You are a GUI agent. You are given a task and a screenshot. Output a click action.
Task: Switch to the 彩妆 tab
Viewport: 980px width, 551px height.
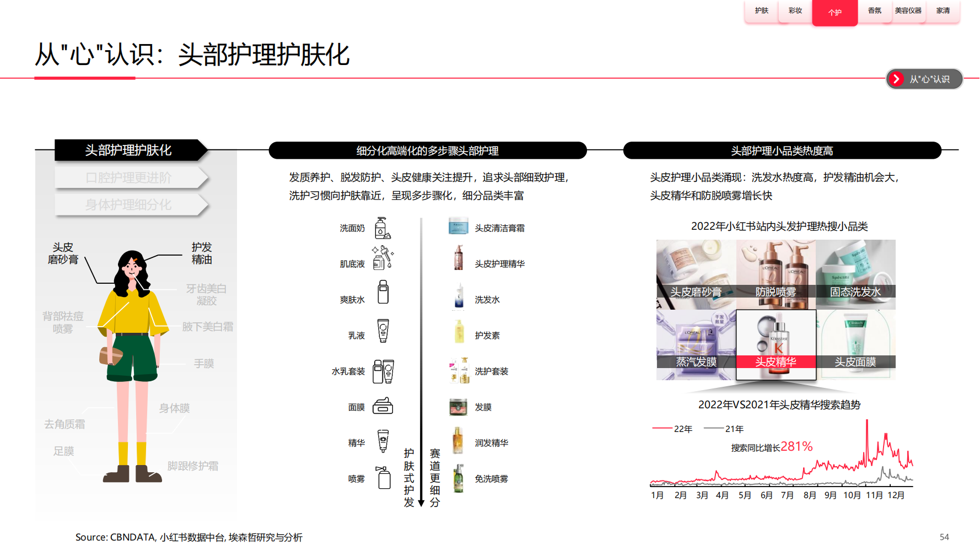[x=795, y=11]
